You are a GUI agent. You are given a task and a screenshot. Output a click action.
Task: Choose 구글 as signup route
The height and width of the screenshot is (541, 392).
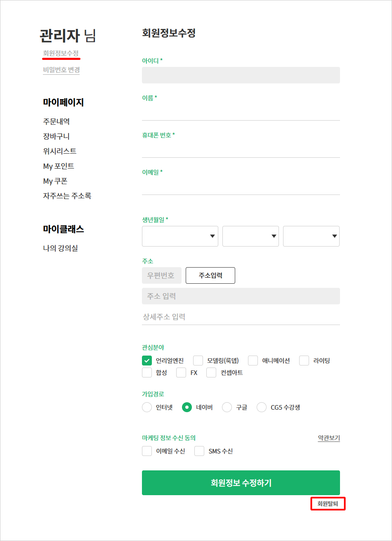[x=227, y=408]
